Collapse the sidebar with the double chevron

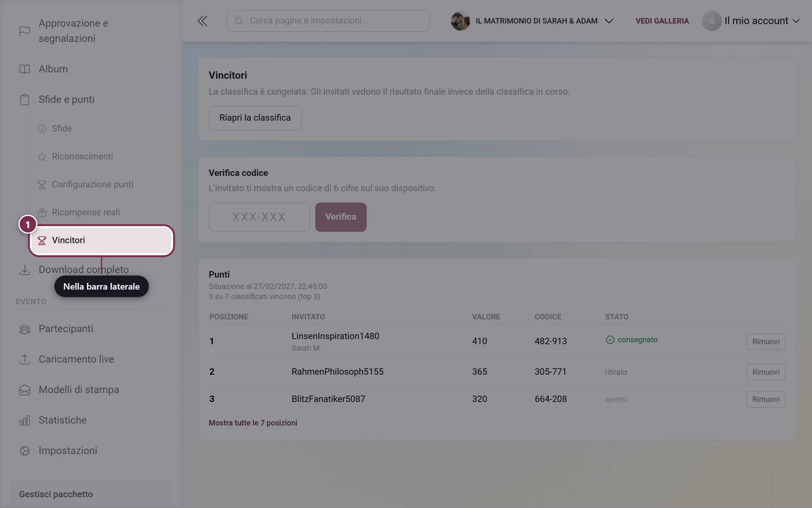click(x=202, y=21)
